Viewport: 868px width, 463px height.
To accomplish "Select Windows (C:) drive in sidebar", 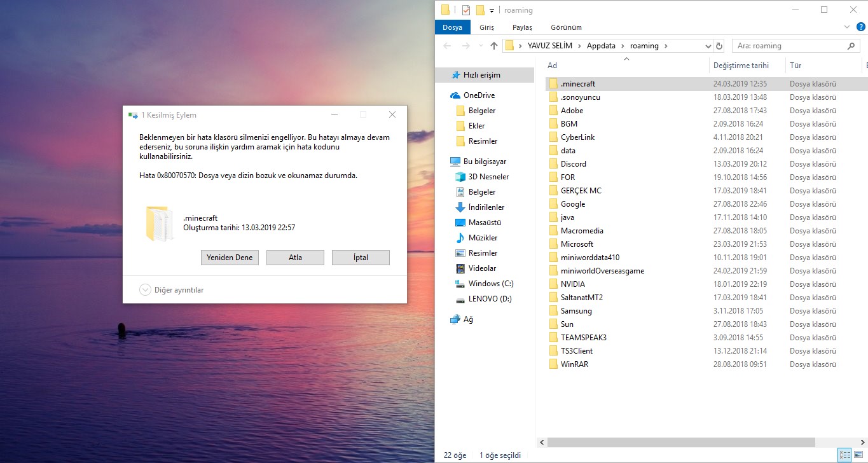I will pyautogui.click(x=490, y=284).
